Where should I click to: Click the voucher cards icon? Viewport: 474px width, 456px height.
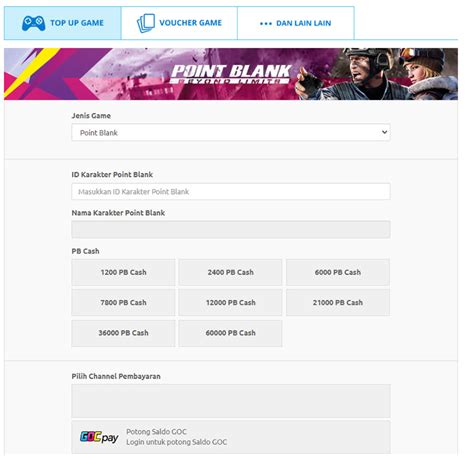tap(146, 23)
